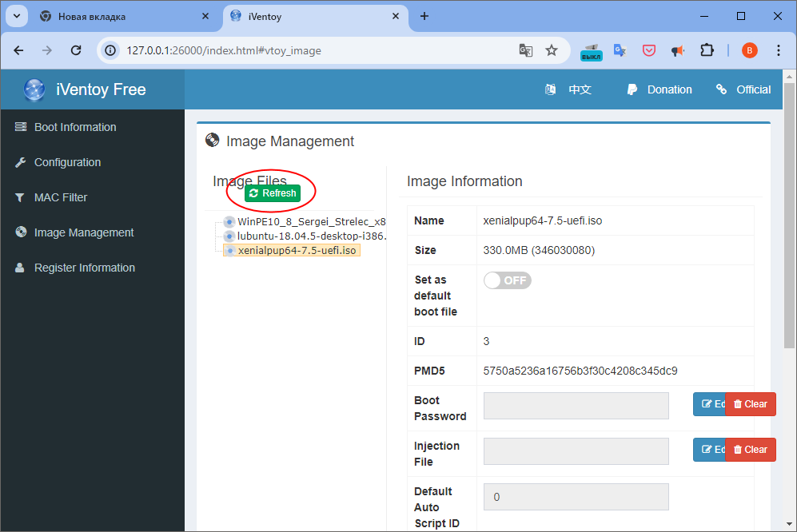Go forward in browser history
This screenshot has width=797, height=532.
[46, 50]
